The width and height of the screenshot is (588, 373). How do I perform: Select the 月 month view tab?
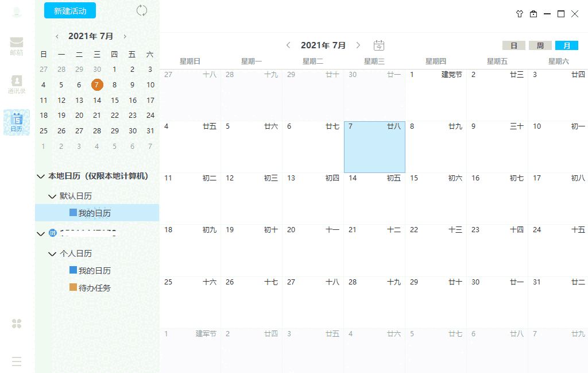coord(567,45)
